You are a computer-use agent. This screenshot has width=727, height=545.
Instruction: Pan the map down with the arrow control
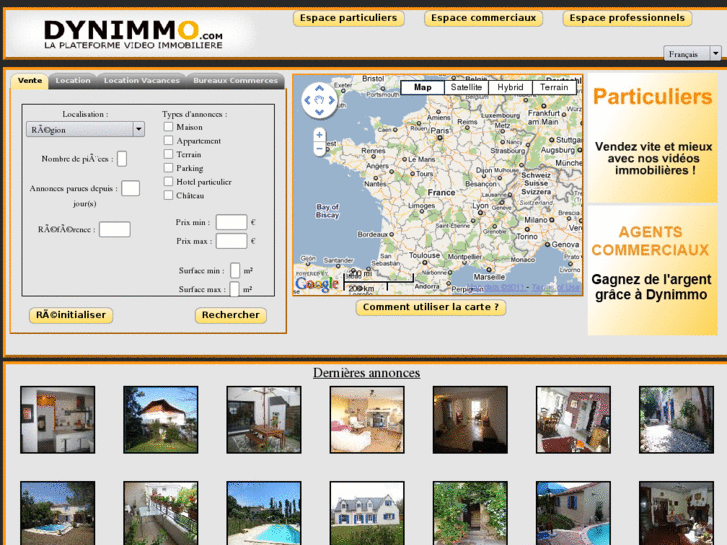point(319,111)
